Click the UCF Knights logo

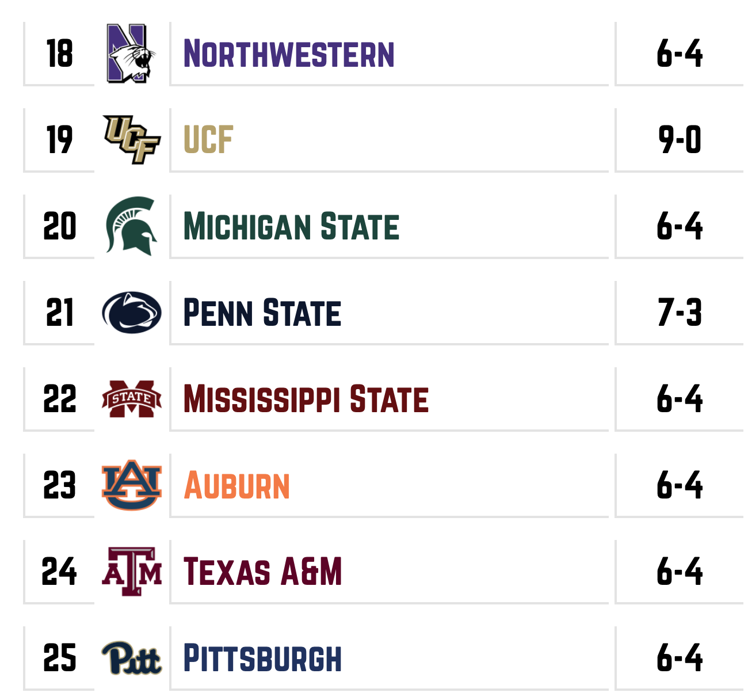coord(131,139)
